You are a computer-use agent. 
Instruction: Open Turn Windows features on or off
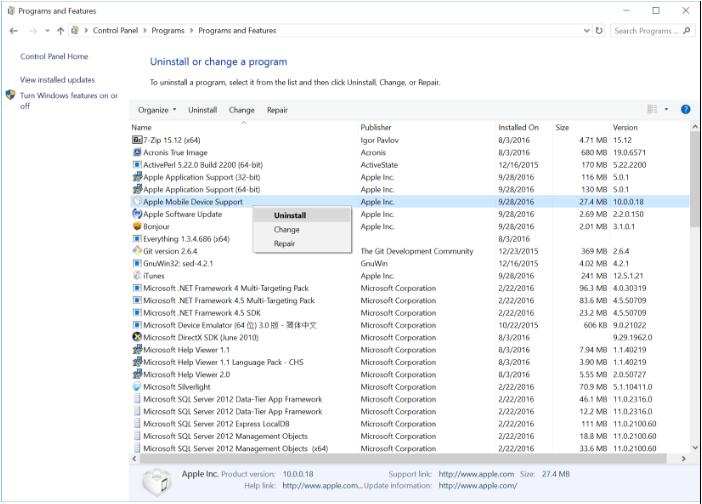(x=68, y=101)
